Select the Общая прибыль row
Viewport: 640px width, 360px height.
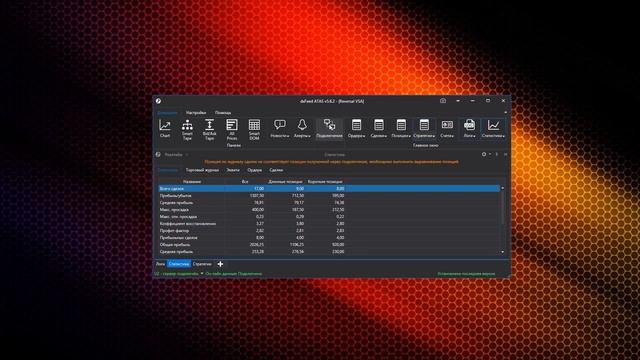click(329, 244)
